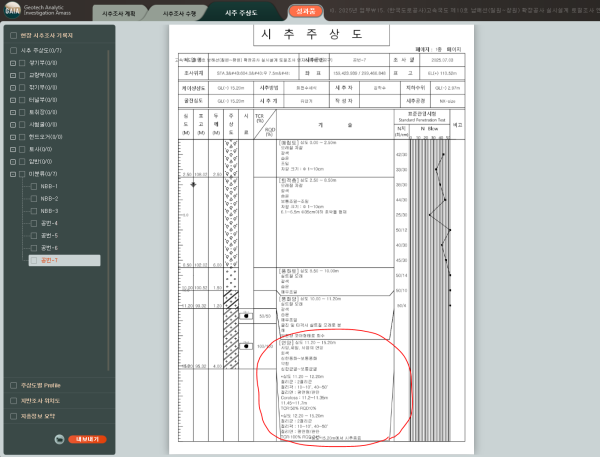600x457 pixels.
Task: Collapse the 미분류(0/7) tree node
Action: (x=13, y=174)
